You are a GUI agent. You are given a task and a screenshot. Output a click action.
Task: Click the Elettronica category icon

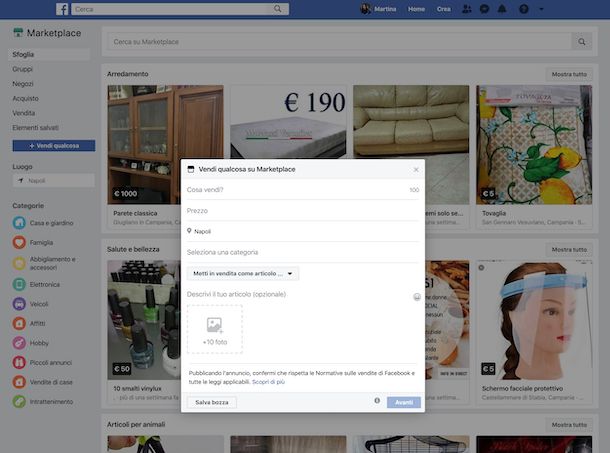[x=19, y=284]
